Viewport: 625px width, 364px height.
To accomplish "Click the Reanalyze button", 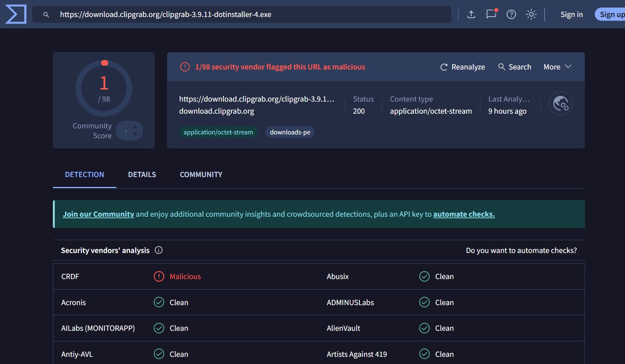I will (463, 67).
